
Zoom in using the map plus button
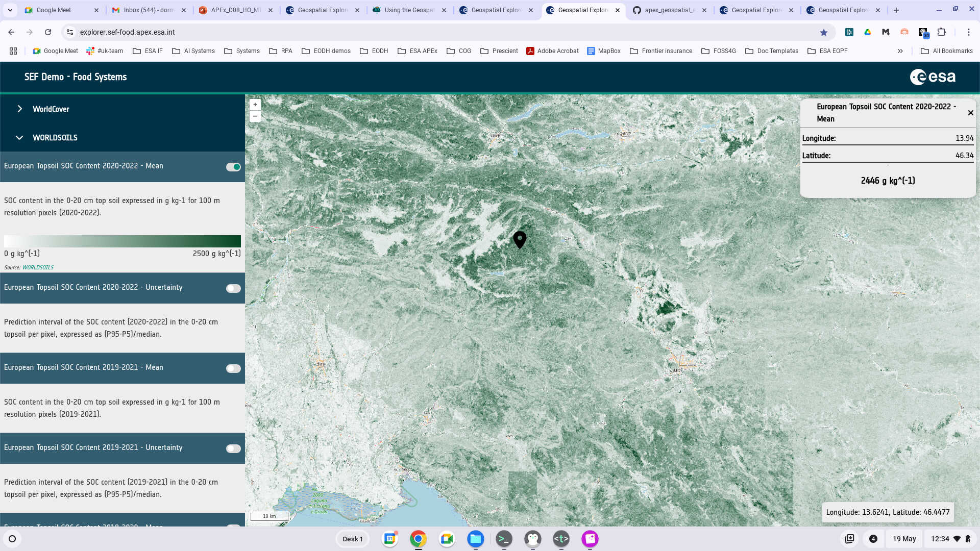tap(255, 105)
